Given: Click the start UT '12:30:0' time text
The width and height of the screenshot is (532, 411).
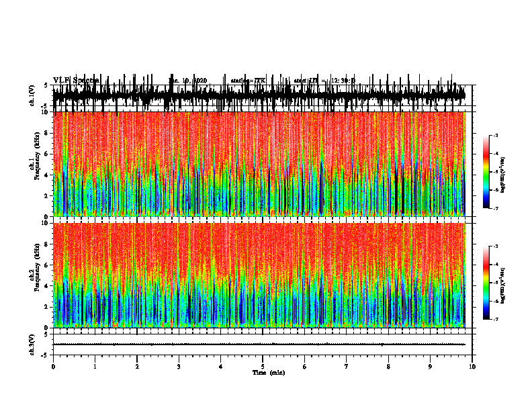Looking at the screenshot, I should click(343, 81).
